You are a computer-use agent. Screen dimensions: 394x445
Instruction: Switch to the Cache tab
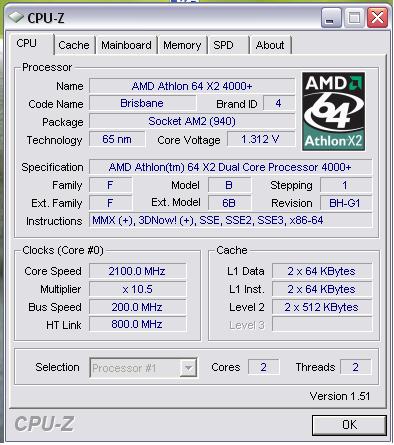(x=74, y=45)
